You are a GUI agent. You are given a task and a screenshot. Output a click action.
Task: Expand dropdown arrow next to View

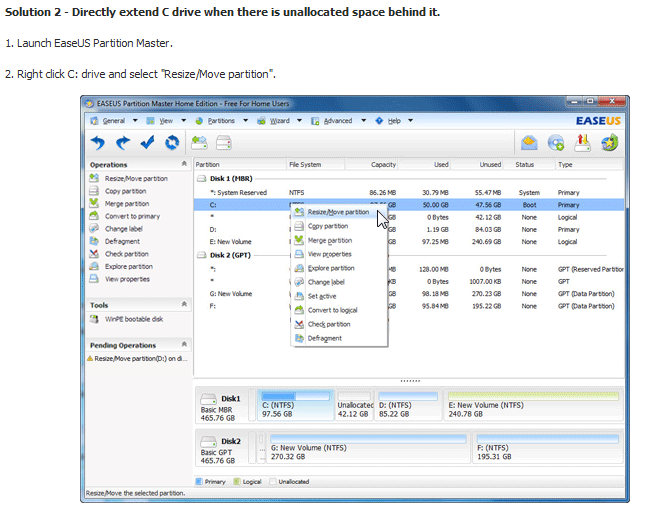point(183,121)
